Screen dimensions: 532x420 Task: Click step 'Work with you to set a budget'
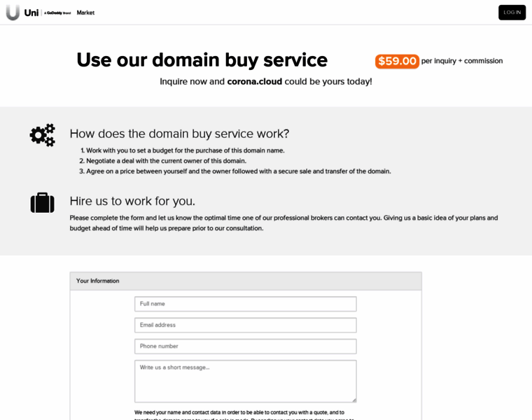185,150
